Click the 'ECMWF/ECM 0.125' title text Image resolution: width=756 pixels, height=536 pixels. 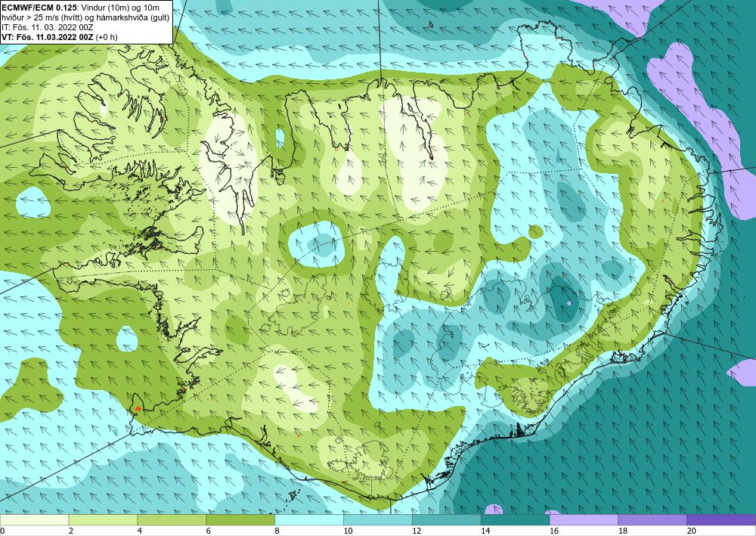pos(39,7)
